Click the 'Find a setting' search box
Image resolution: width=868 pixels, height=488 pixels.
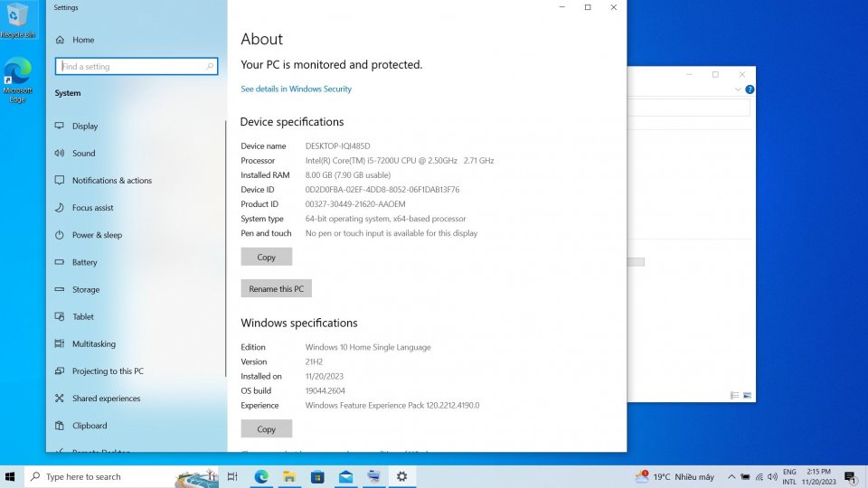136,66
